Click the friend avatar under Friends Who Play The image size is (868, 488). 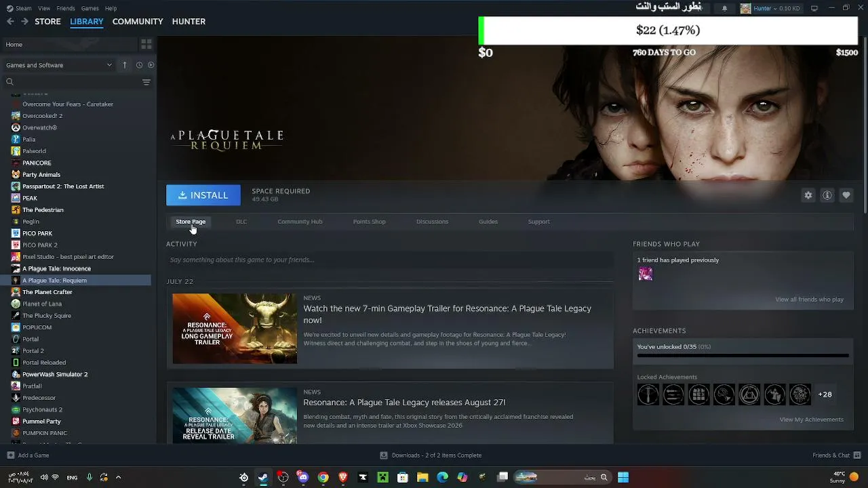tap(645, 274)
